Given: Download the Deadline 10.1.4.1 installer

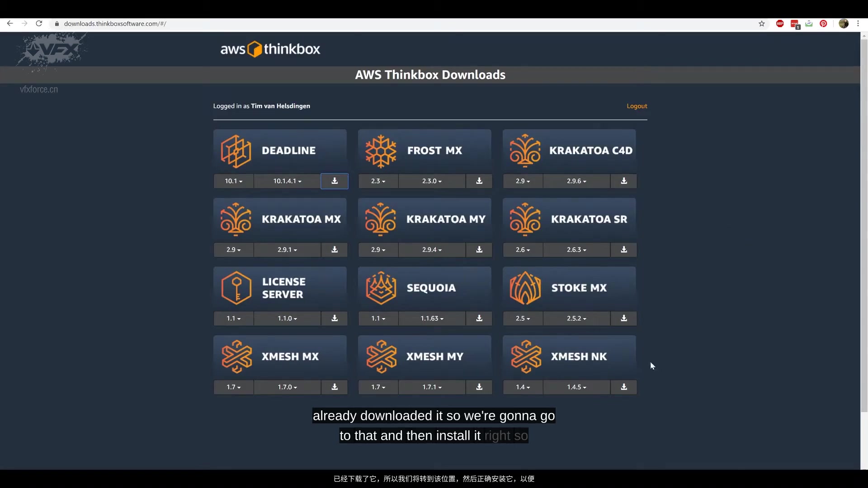Looking at the screenshot, I should point(335,181).
